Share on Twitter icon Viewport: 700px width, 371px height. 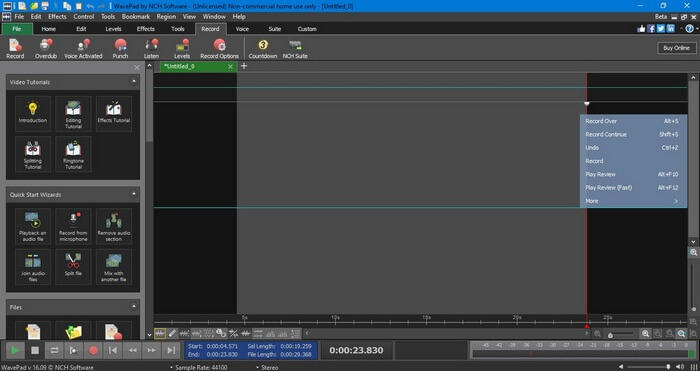pos(661,29)
